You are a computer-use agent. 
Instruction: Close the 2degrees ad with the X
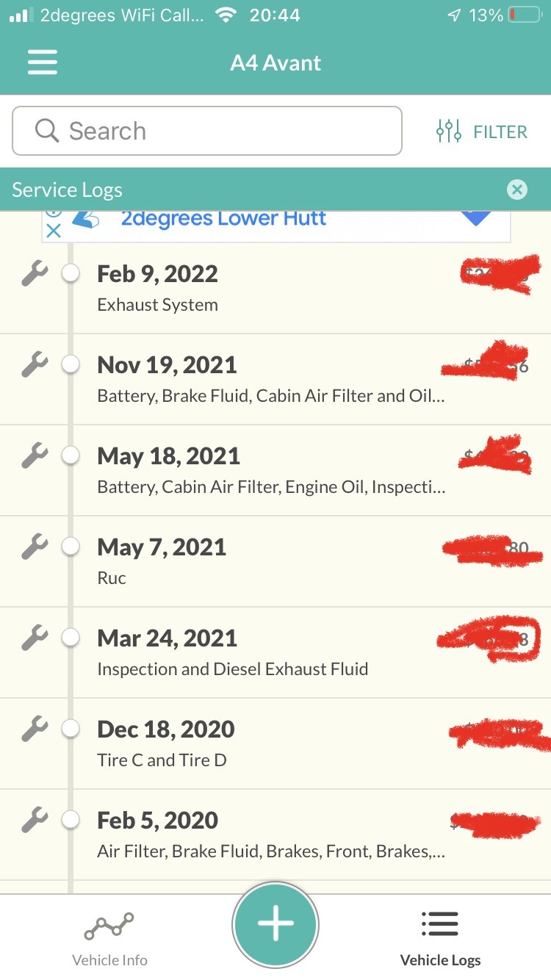click(53, 231)
